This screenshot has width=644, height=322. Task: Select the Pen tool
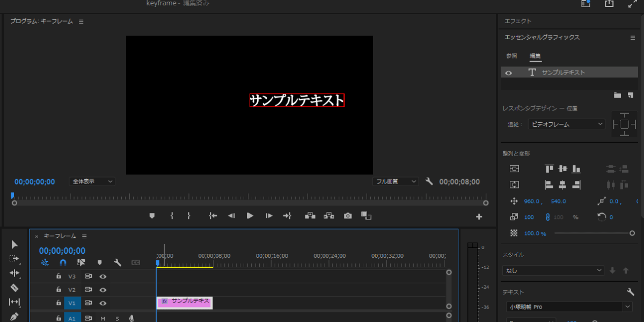[x=14, y=317]
